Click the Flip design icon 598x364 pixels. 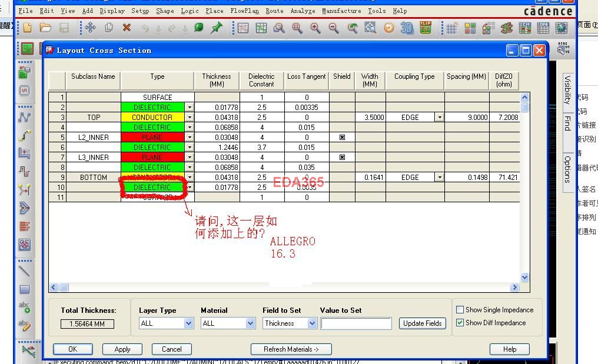click(425, 28)
